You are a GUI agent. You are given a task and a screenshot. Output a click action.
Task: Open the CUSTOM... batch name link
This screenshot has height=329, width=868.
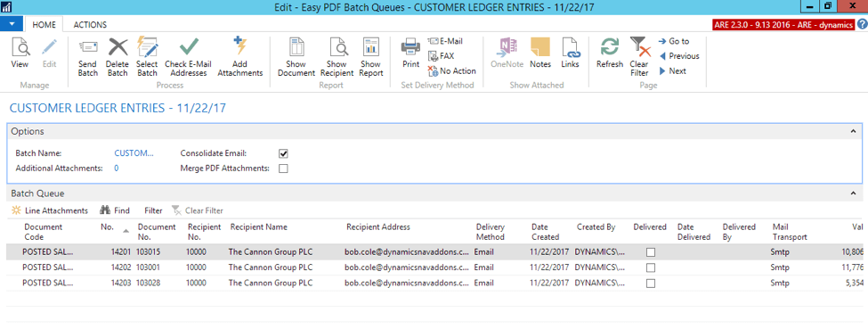[x=134, y=153]
